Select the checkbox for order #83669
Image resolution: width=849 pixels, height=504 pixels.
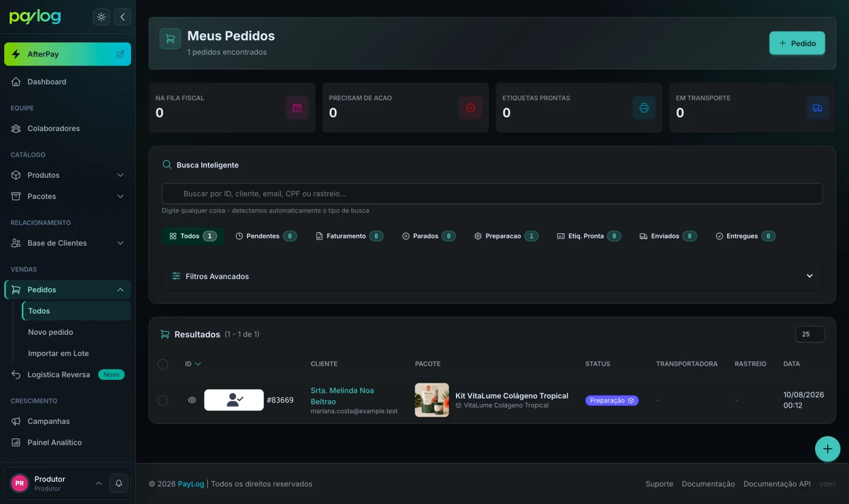(x=163, y=400)
